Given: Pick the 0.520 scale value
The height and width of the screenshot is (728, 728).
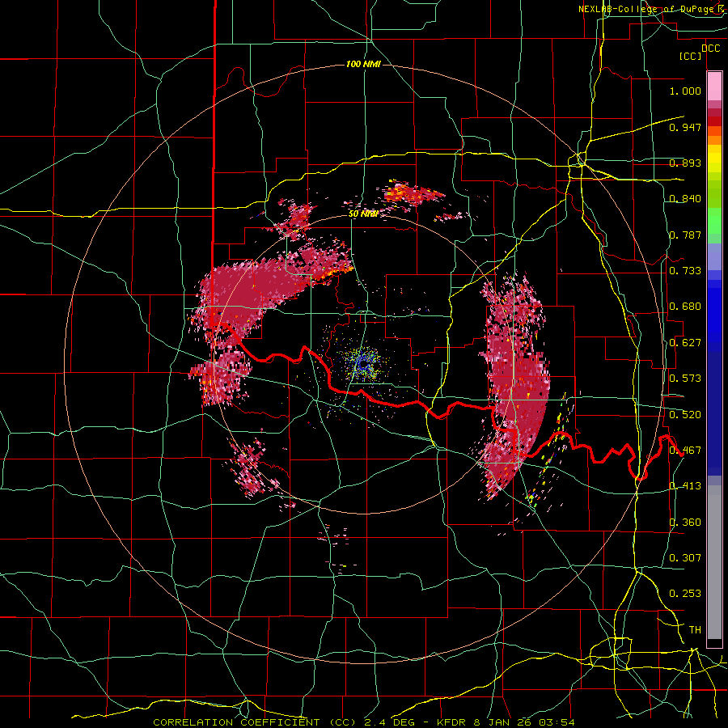Looking at the screenshot, I should [x=685, y=415].
